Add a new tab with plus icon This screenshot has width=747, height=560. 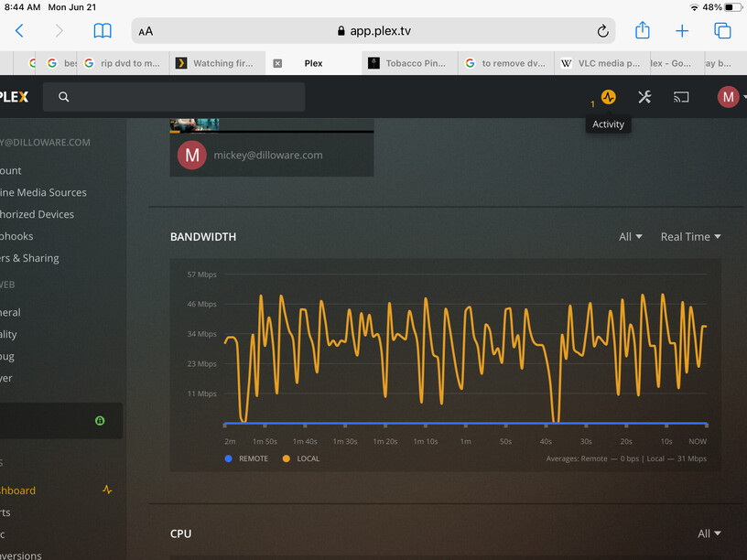tap(682, 31)
